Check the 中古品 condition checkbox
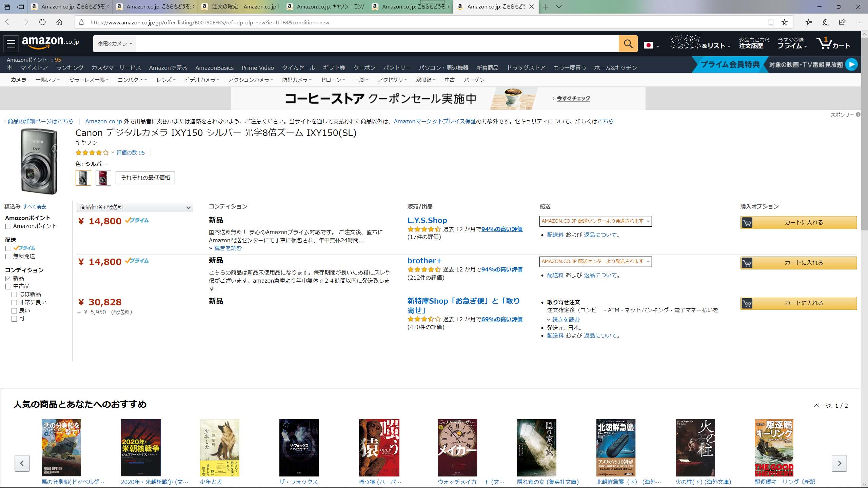Viewport: 868px width, 488px height. [x=8, y=287]
